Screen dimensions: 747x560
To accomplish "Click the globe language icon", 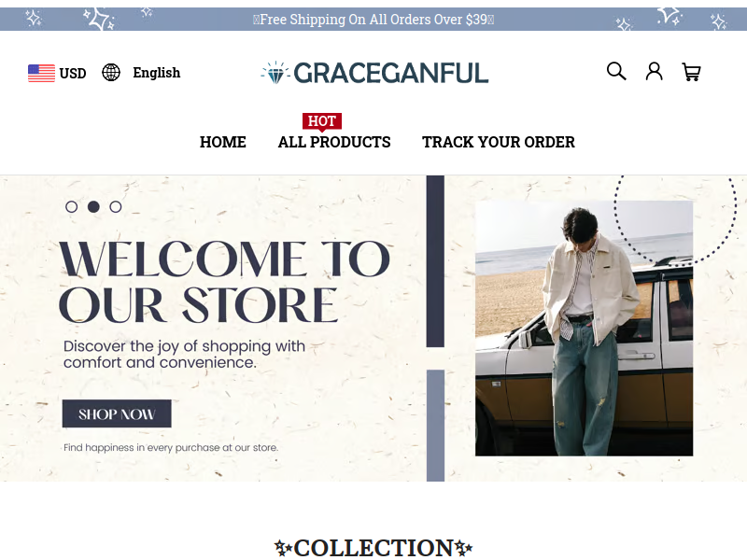I will (x=111, y=73).
